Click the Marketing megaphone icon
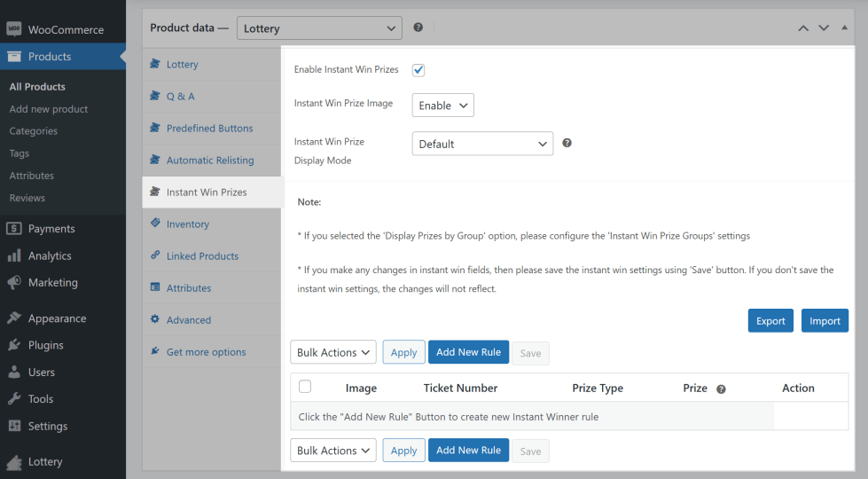The width and height of the screenshot is (868, 479). pyautogui.click(x=14, y=283)
